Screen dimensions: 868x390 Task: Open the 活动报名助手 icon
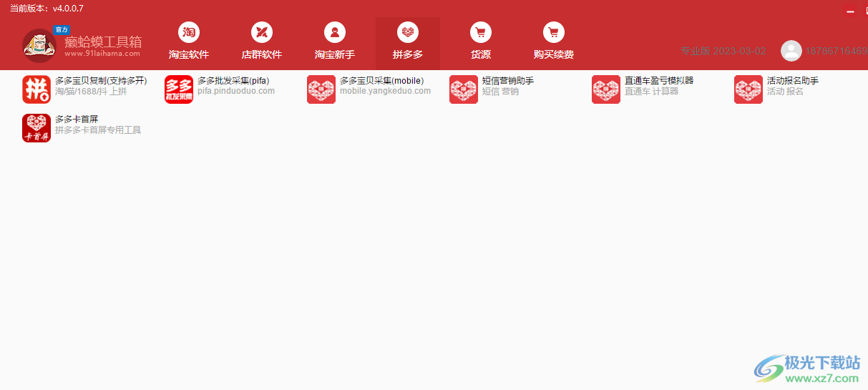click(x=748, y=89)
